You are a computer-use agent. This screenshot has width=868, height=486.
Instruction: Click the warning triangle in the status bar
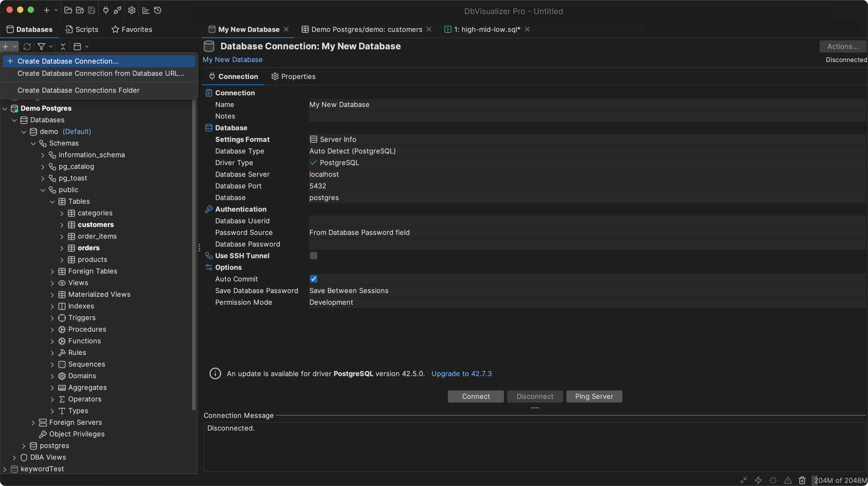click(x=788, y=480)
